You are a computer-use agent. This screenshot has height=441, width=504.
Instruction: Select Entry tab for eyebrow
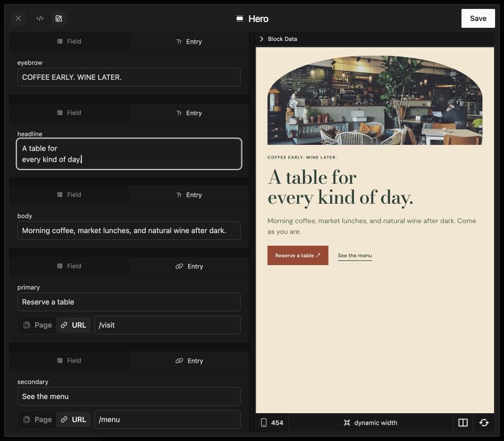[189, 41]
